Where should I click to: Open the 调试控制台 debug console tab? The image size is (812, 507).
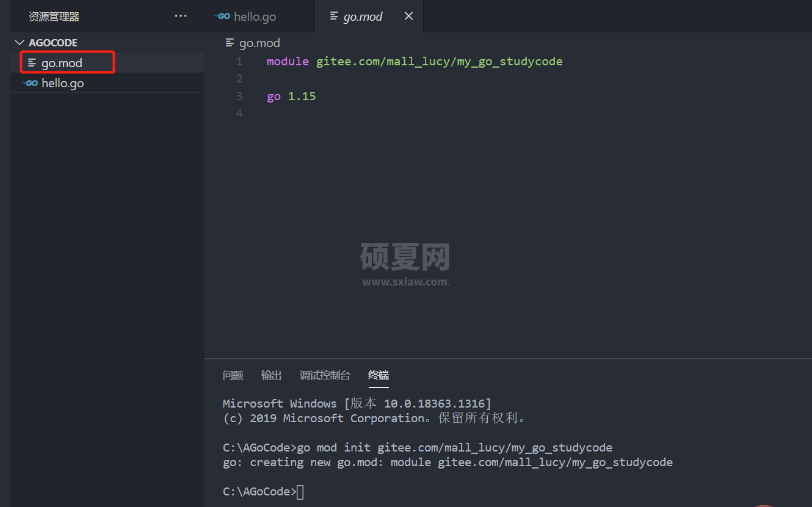(325, 375)
